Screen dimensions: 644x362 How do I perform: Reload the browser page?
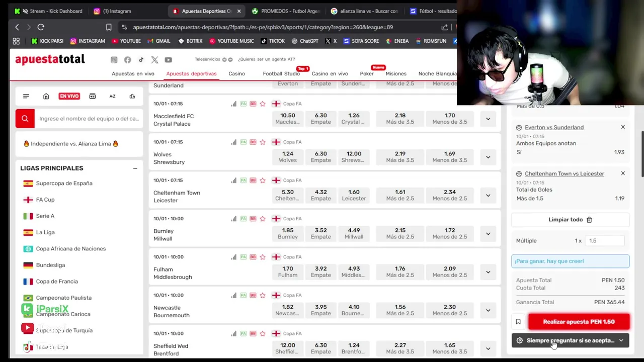click(41, 27)
